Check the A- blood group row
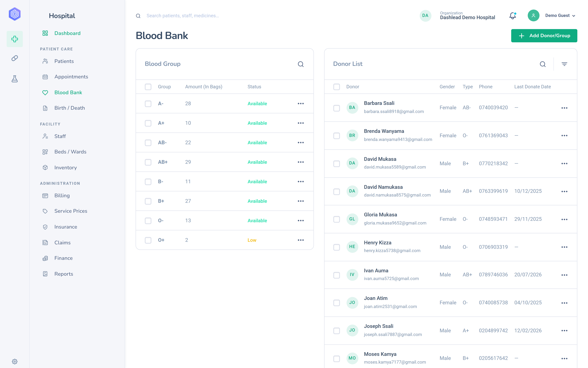Viewport: 588px width, 368px height. tap(148, 104)
